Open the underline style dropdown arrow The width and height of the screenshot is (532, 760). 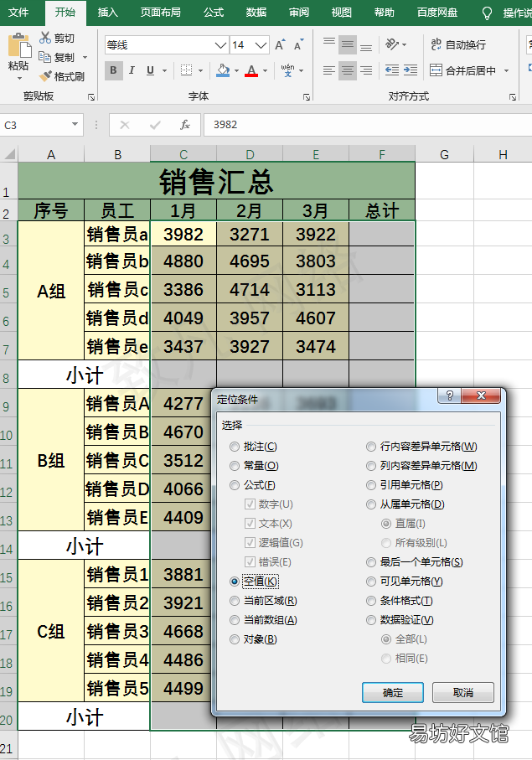click(165, 70)
